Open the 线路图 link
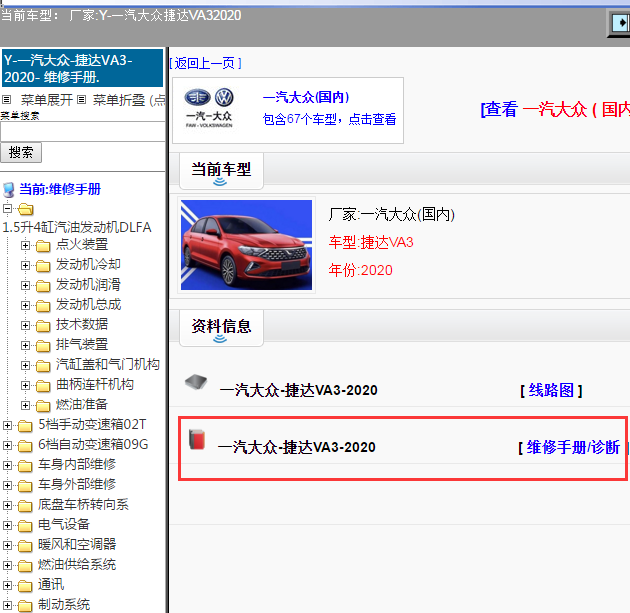 (551, 390)
